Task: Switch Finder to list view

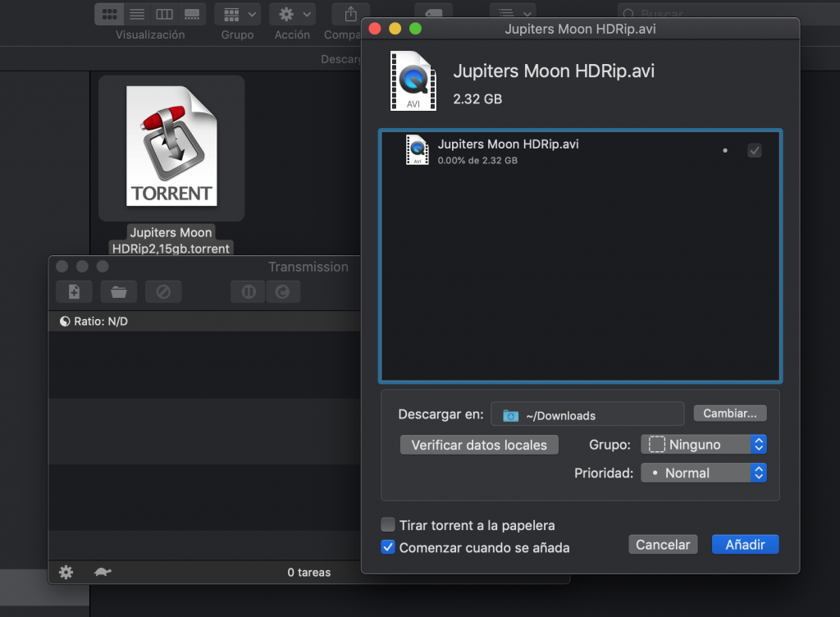Action: [x=137, y=14]
